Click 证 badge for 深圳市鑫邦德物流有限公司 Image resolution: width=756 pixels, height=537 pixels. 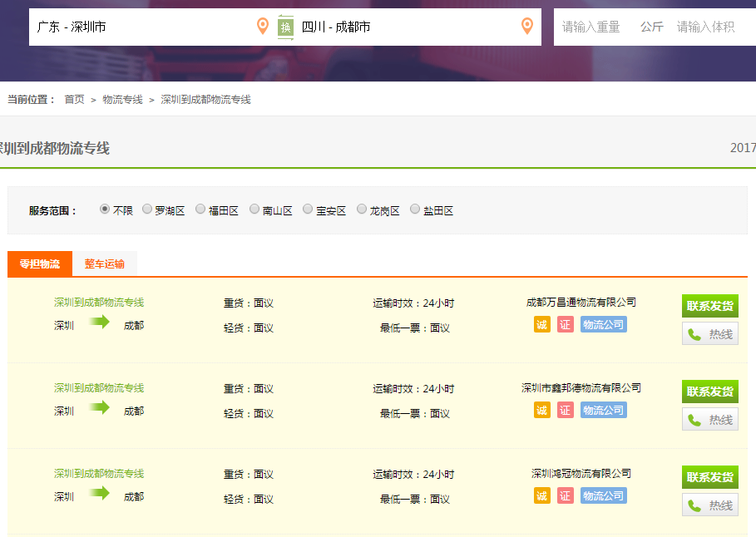[565, 410]
